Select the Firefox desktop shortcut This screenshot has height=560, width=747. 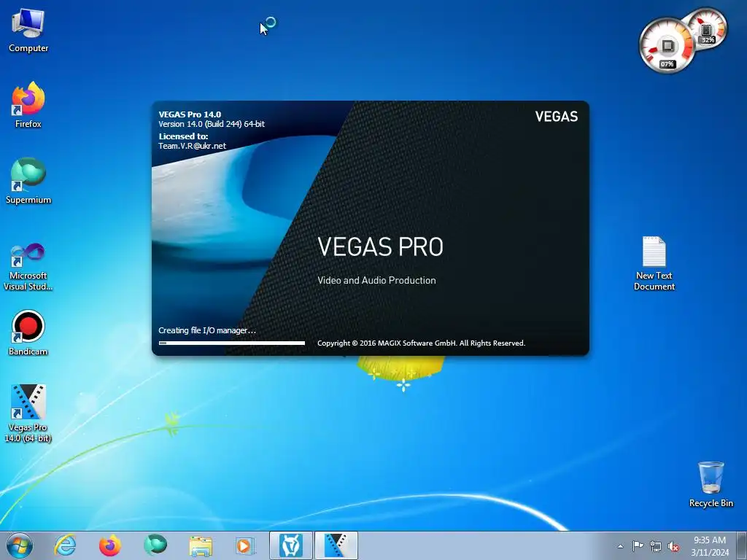[28, 105]
